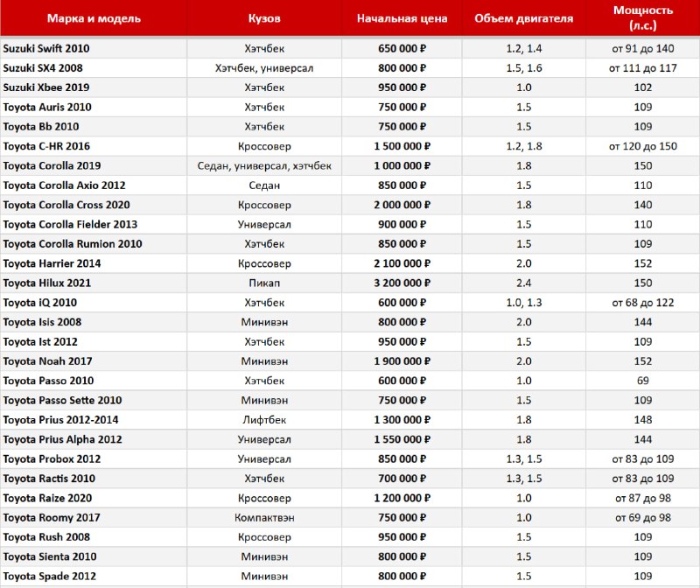Click the 2 100 000 ₽ price cell

click(x=402, y=263)
